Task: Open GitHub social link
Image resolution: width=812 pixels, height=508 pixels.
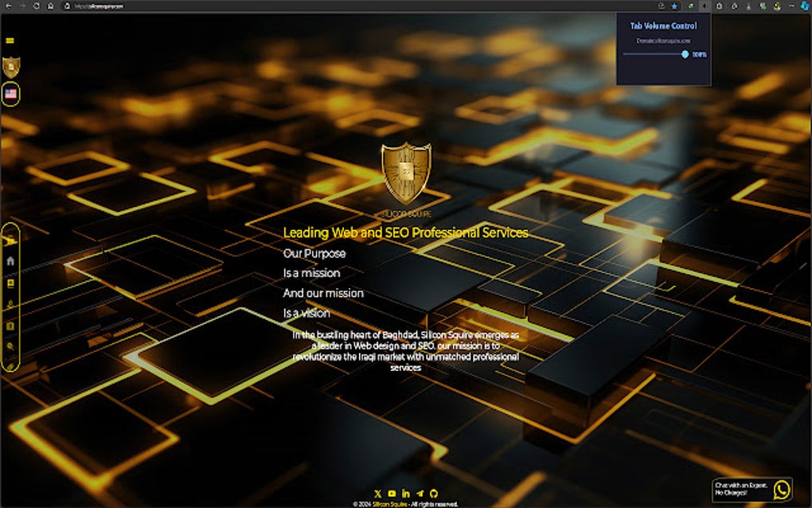Action: [434, 494]
